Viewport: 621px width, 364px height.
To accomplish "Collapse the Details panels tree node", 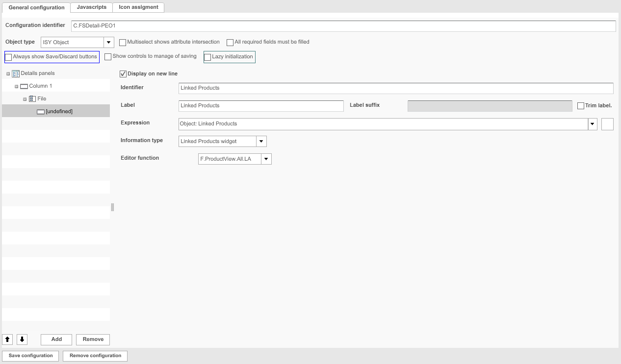I will [7, 73].
